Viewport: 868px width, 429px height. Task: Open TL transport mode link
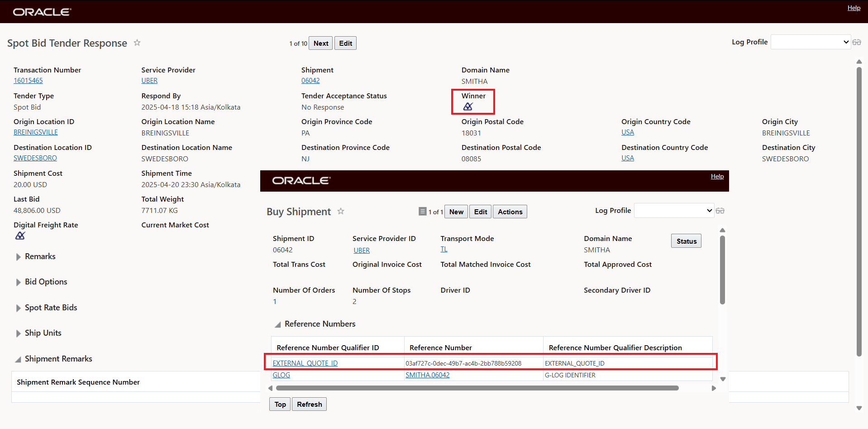444,249
